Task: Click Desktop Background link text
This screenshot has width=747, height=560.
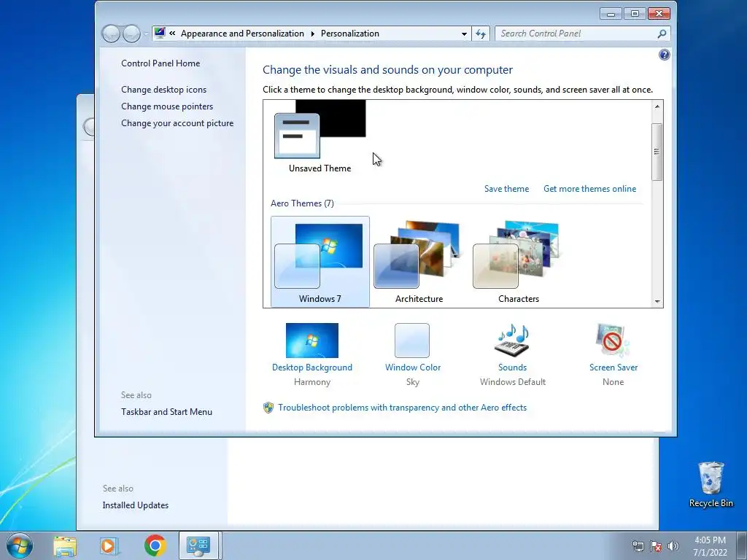Action: [x=312, y=367]
